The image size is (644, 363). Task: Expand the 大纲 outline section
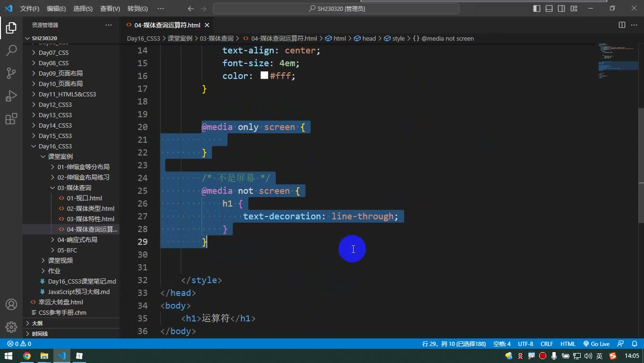click(x=71, y=323)
